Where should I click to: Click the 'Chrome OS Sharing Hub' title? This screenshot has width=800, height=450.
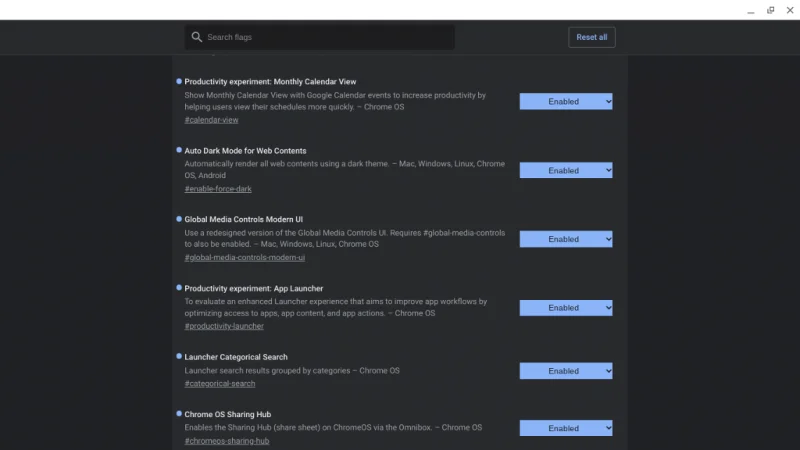coord(228,415)
